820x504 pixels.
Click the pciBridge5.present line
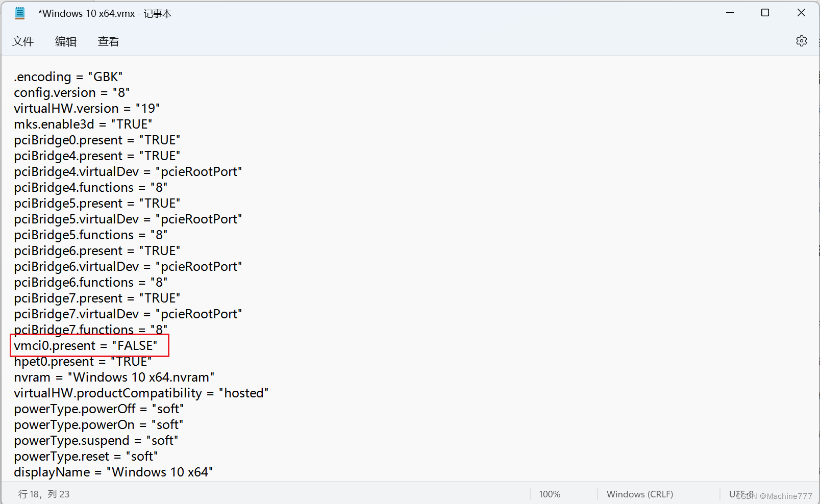pos(97,204)
